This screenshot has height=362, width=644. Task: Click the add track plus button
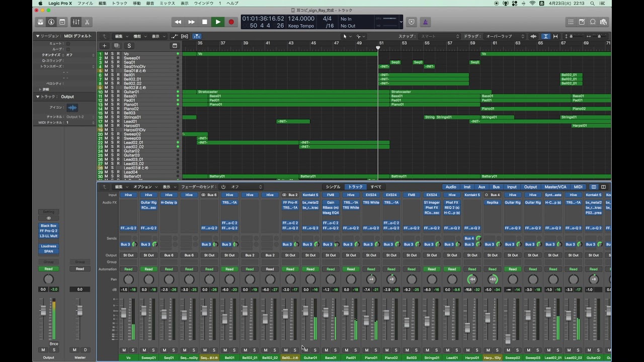105,46
